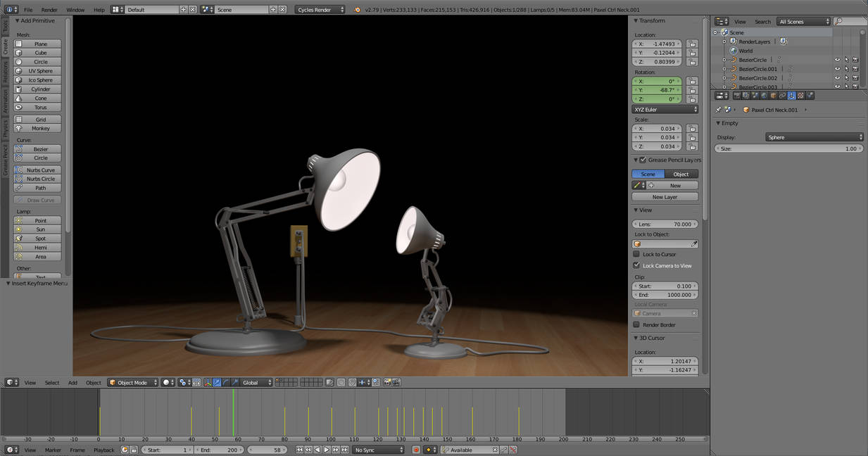Viewport: 868px width, 456px height.
Task: Toggle the 3D manipulator widget icon
Action: point(208,383)
